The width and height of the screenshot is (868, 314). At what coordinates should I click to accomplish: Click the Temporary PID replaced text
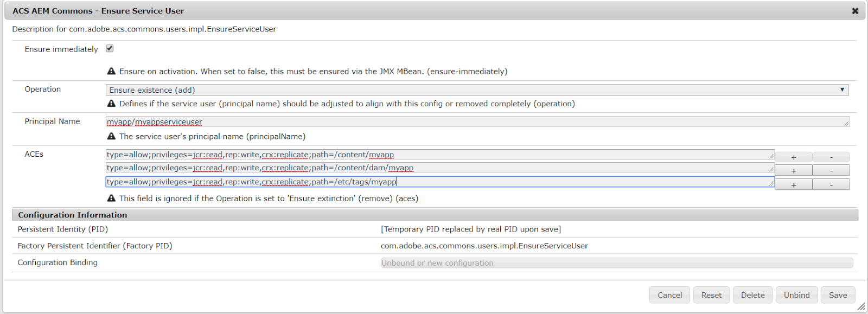pyautogui.click(x=471, y=229)
